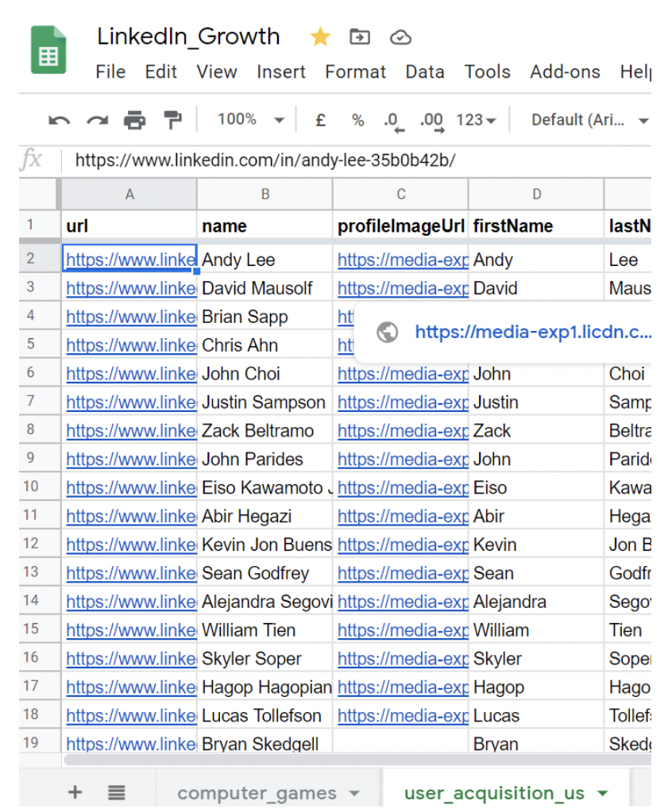Redo the last action

coord(98,121)
